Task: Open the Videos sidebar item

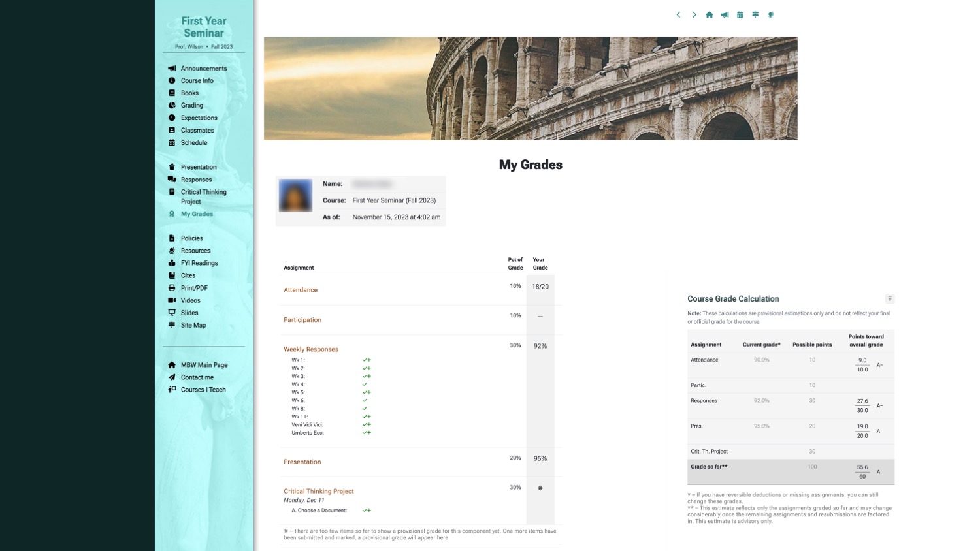Action: (190, 300)
